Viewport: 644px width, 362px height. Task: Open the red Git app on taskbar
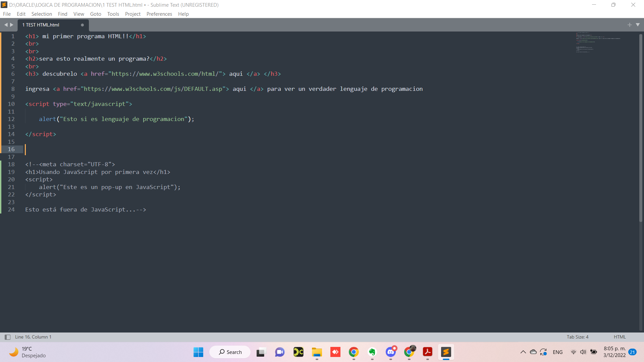coord(335,352)
